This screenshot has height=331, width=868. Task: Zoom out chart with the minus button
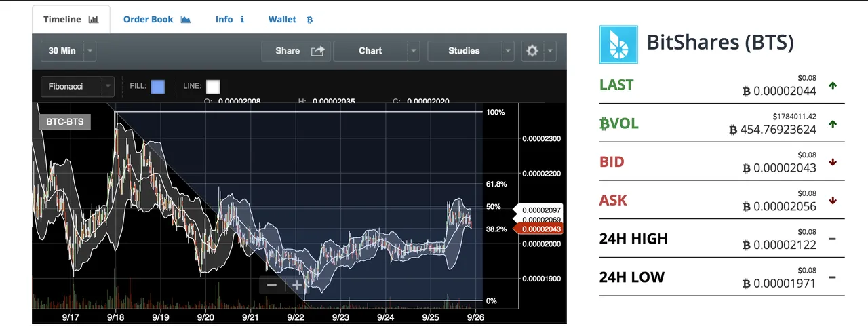272,285
